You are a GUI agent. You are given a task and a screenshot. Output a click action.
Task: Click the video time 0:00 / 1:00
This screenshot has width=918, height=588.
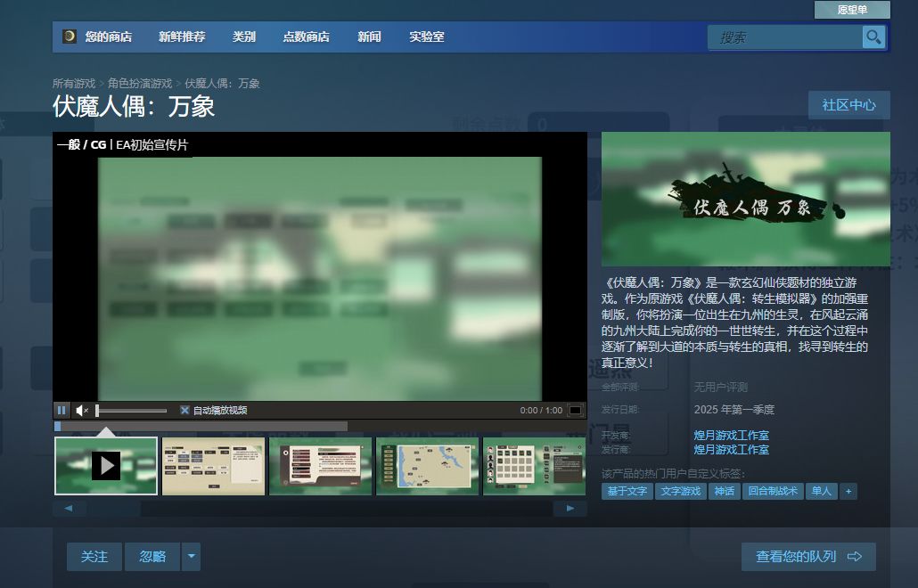pos(541,410)
